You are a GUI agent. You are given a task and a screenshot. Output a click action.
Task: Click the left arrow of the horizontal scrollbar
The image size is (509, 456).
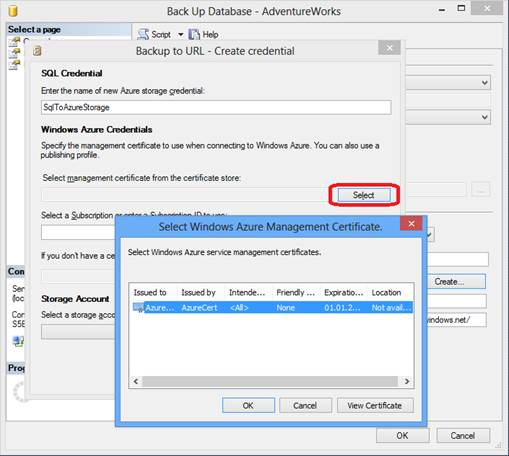pos(136,381)
